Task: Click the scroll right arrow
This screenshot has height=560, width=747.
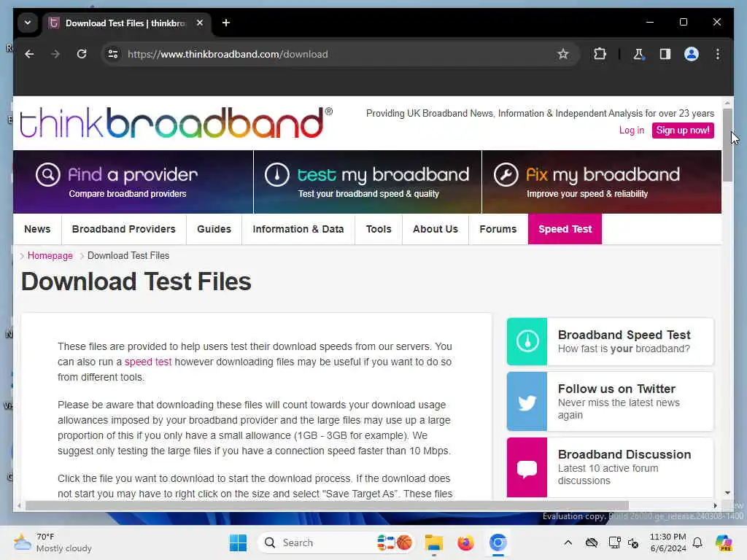Action: [715, 505]
